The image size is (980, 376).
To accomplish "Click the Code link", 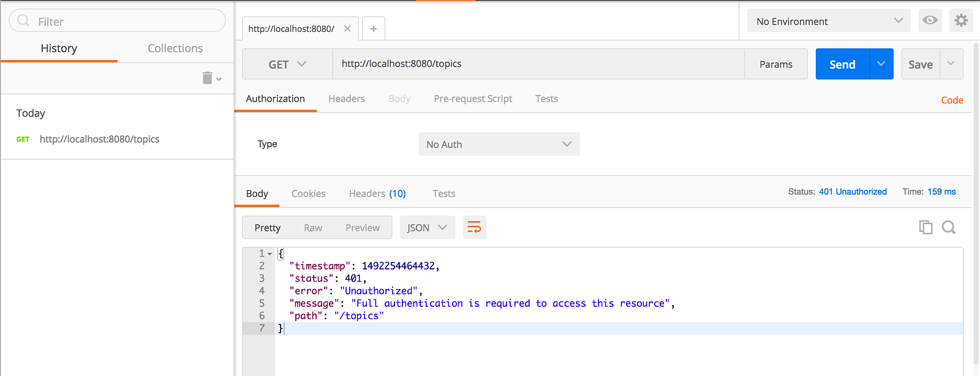I will pos(952,100).
